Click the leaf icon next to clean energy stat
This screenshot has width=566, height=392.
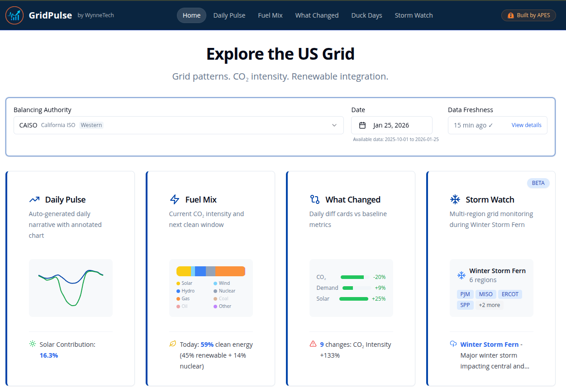[172, 344]
